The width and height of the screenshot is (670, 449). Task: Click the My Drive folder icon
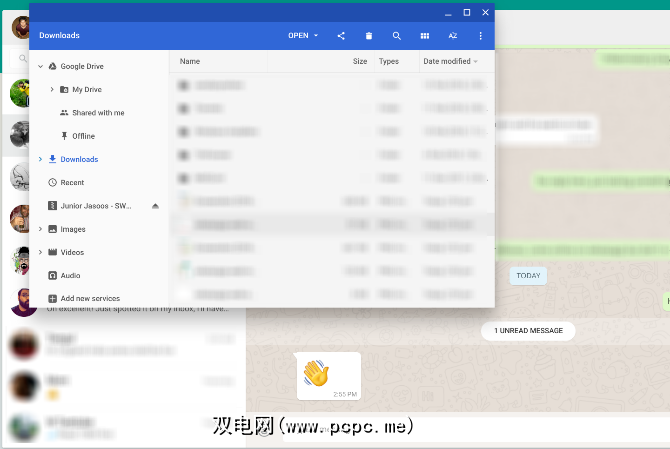pos(64,89)
